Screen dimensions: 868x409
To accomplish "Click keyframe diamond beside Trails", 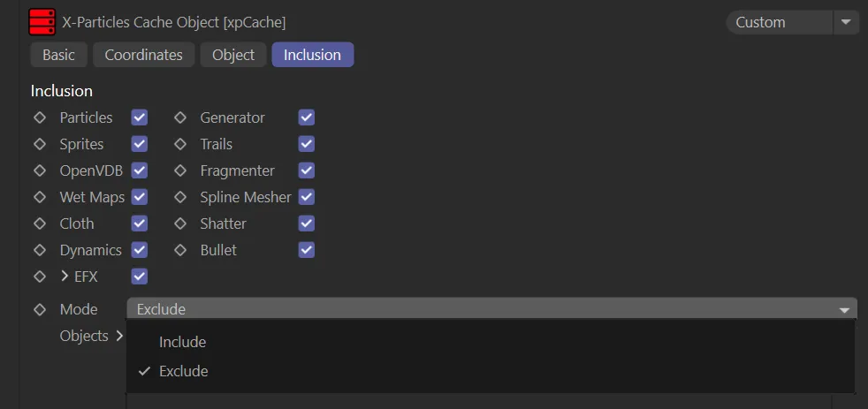I will coord(180,144).
